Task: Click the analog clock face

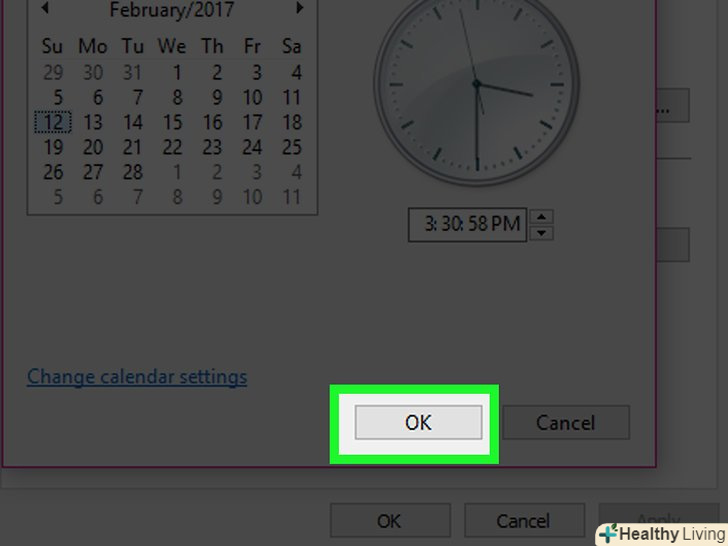Action: (477, 84)
